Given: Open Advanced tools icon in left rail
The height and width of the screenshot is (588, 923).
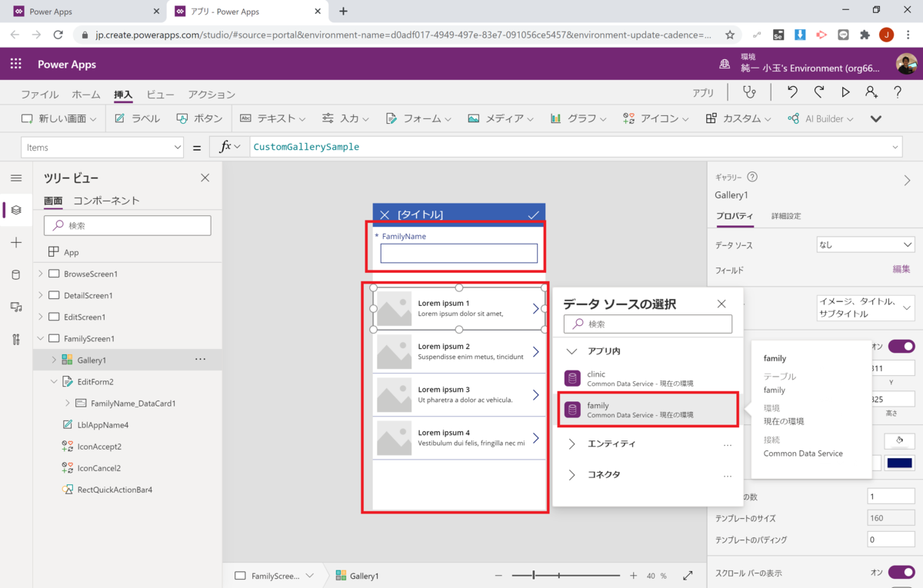Looking at the screenshot, I should (16, 339).
